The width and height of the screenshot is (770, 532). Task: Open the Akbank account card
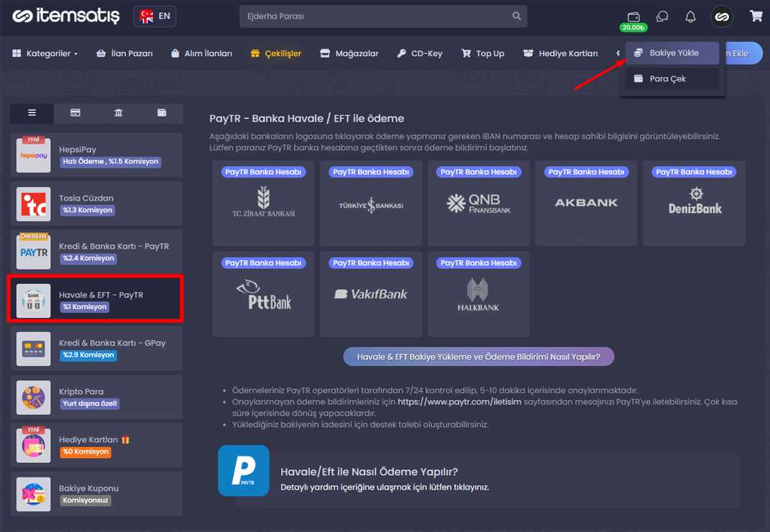click(x=587, y=203)
